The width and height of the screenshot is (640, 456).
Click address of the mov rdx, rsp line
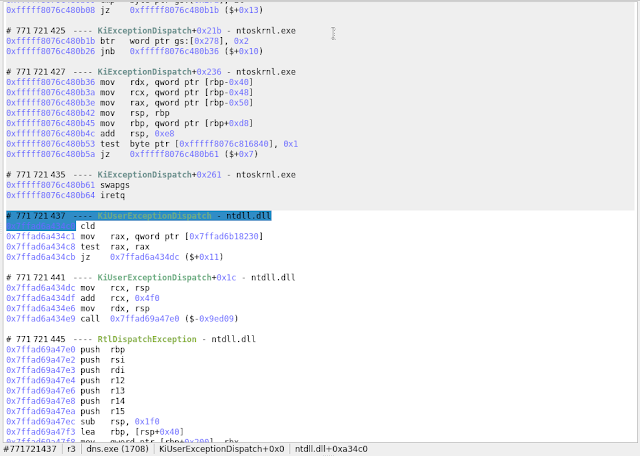click(x=41, y=308)
